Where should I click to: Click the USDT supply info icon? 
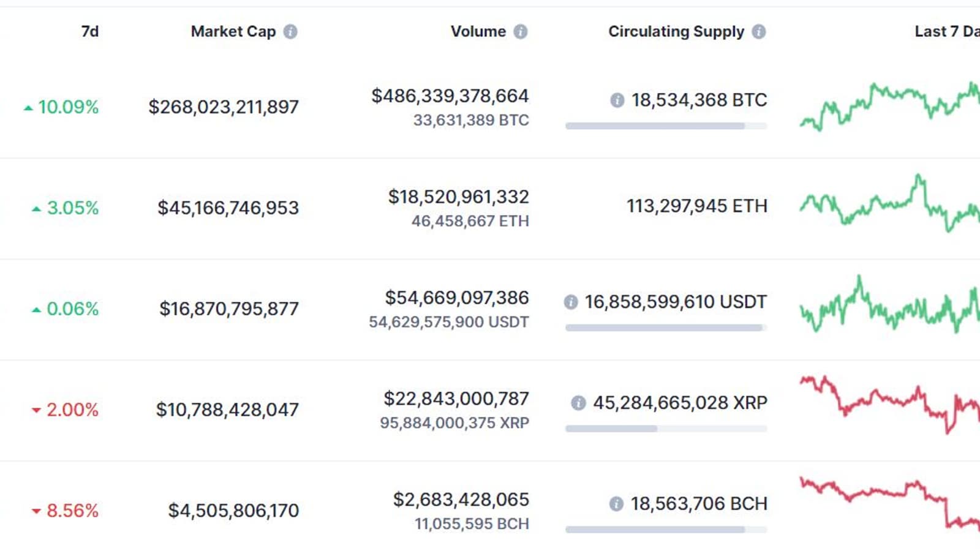570,302
